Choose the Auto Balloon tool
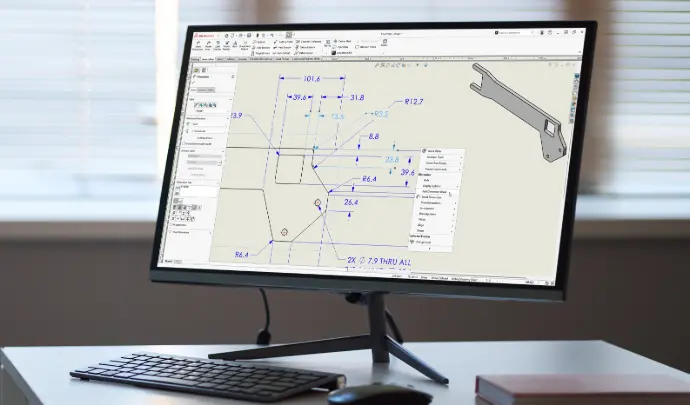690x405 pixels. [x=261, y=48]
